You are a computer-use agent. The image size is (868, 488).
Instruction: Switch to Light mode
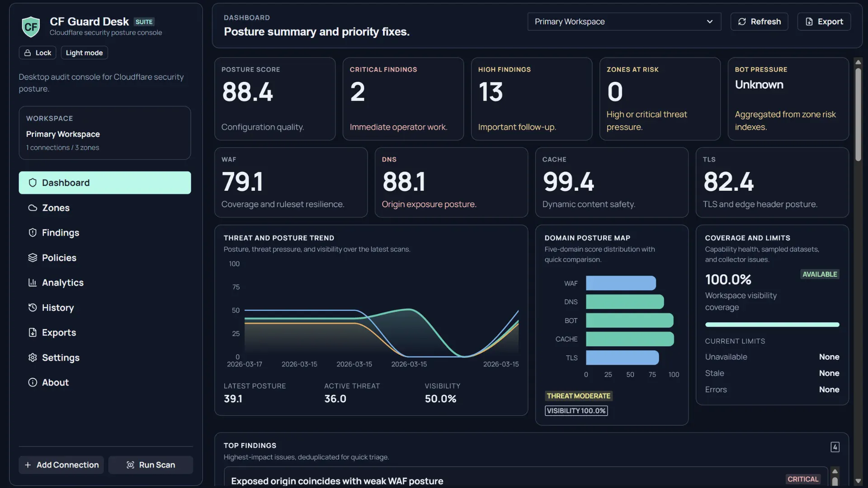point(84,53)
